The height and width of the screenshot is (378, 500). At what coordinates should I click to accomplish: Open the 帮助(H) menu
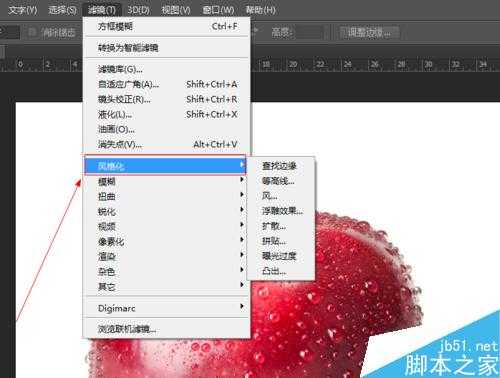tap(260, 10)
